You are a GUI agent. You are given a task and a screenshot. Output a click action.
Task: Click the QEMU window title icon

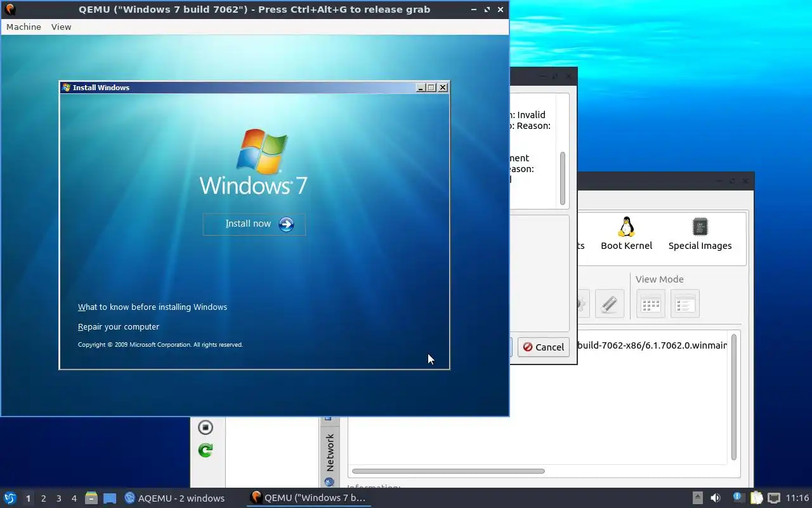click(x=10, y=10)
